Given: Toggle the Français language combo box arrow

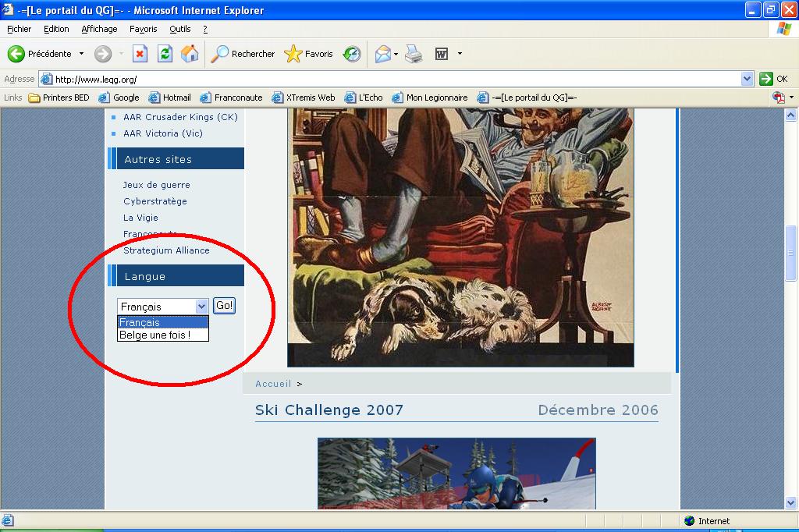Looking at the screenshot, I should 202,307.
